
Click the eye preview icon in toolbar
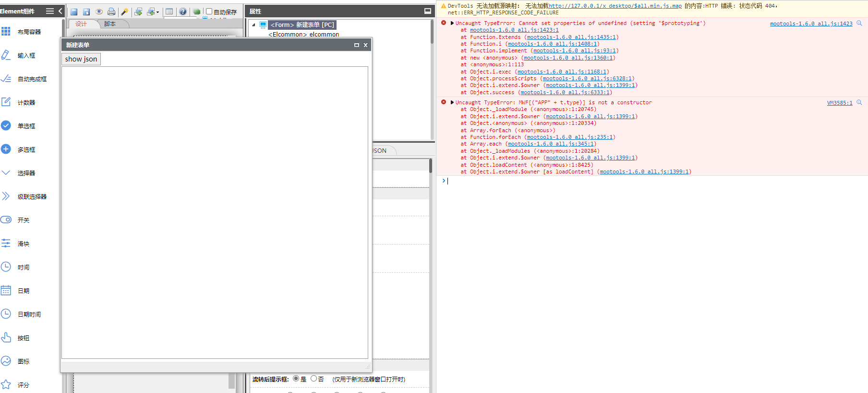tap(99, 12)
